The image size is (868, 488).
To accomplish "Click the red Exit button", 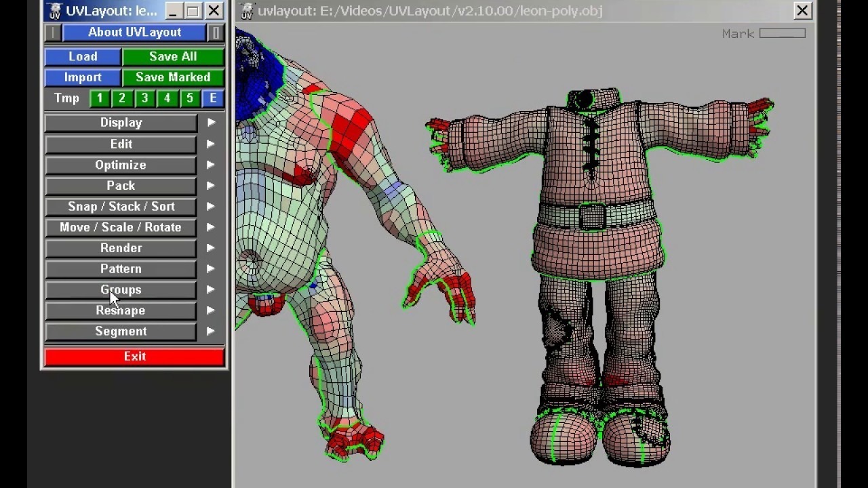I will click(134, 357).
